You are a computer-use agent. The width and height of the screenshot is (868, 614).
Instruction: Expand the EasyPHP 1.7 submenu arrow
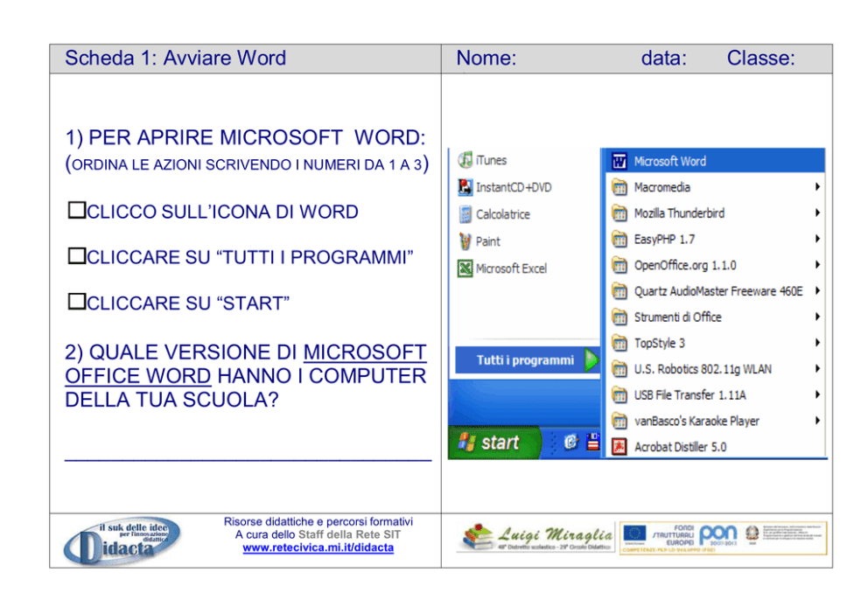coord(817,239)
